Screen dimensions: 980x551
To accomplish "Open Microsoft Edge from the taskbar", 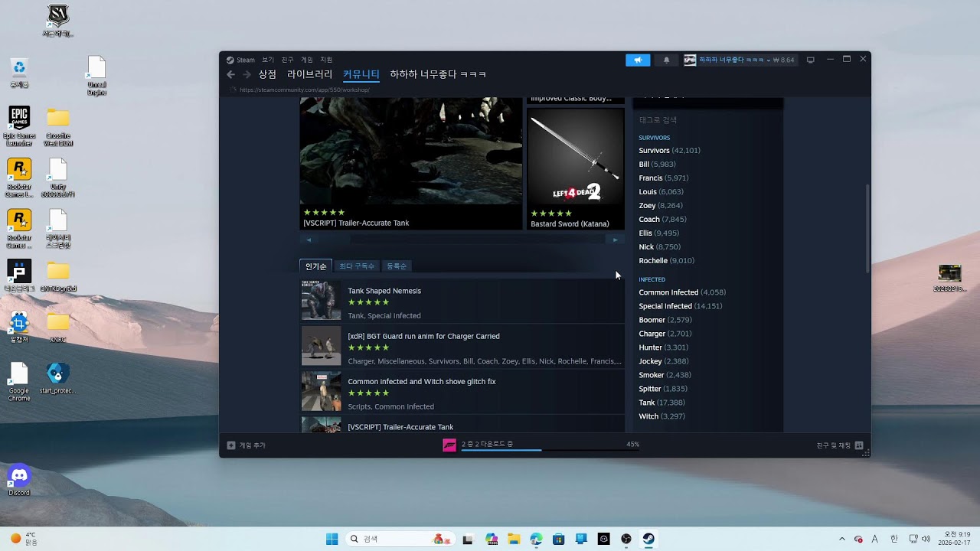I will 536,539.
